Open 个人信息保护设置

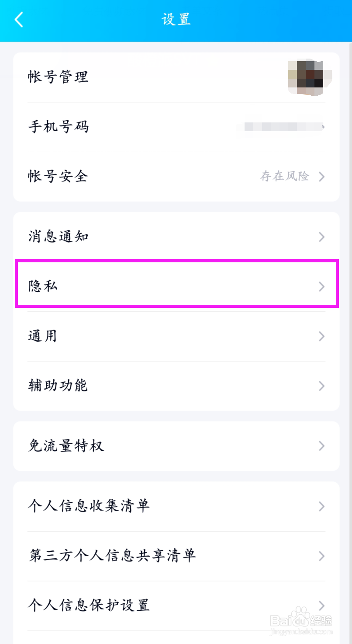pos(176,606)
